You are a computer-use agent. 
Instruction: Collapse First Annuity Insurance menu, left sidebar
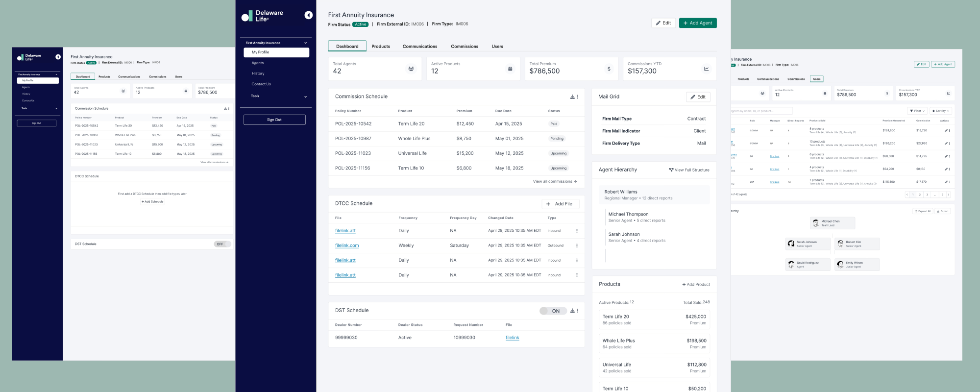pos(56,74)
